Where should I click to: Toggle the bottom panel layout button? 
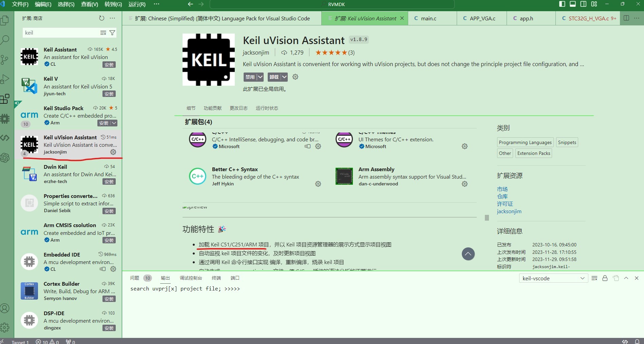coord(573,4)
